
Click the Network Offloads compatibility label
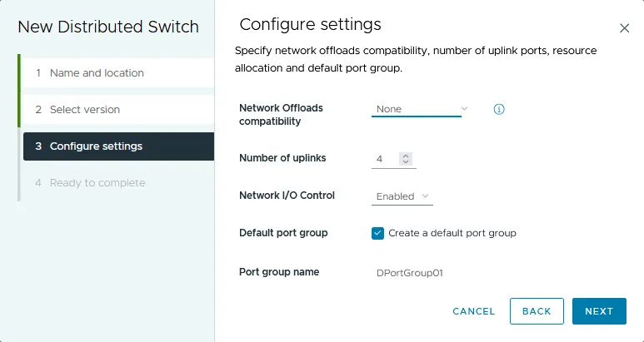point(281,114)
